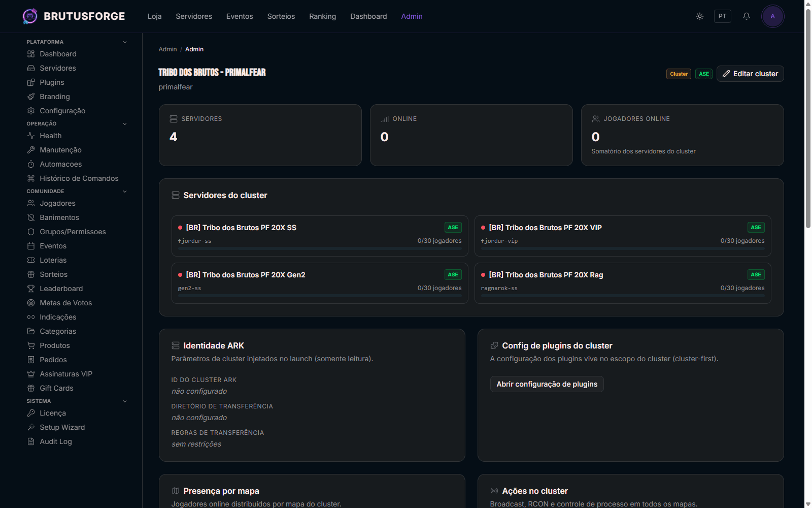Screen dimensions: 812x508
Task: Collapse the COMUNIDADE sidebar section
Action: point(125,192)
